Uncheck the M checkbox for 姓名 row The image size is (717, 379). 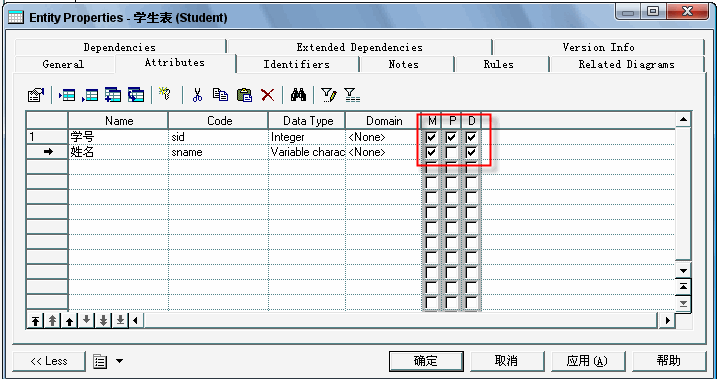coord(431,152)
